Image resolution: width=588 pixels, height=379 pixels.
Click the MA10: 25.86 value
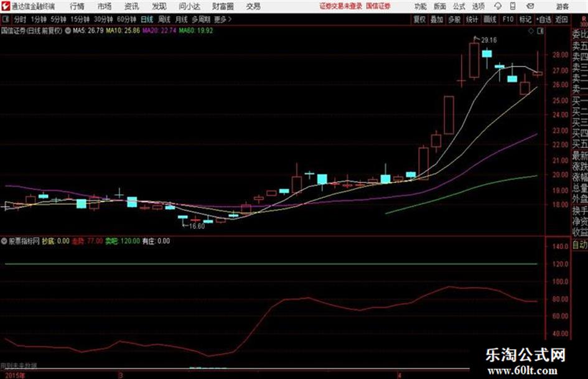coord(123,30)
